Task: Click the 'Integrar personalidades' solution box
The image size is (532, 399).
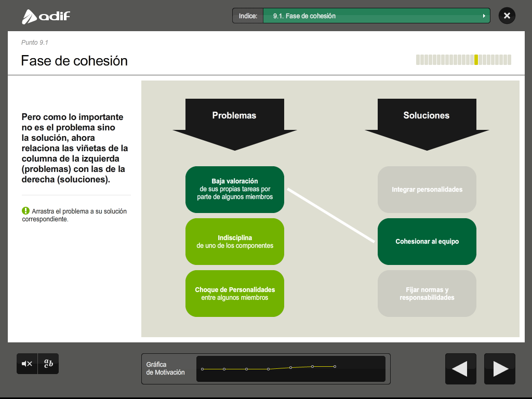Action: click(x=427, y=190)
